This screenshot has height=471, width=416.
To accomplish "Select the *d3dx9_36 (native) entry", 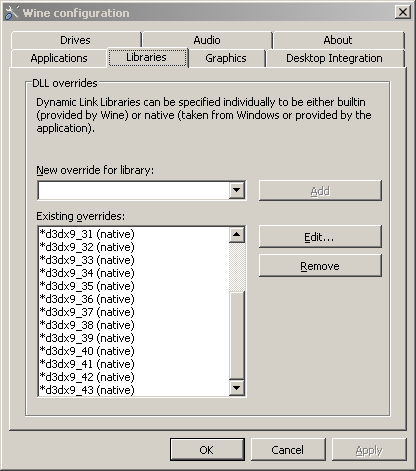I will 87,299.
